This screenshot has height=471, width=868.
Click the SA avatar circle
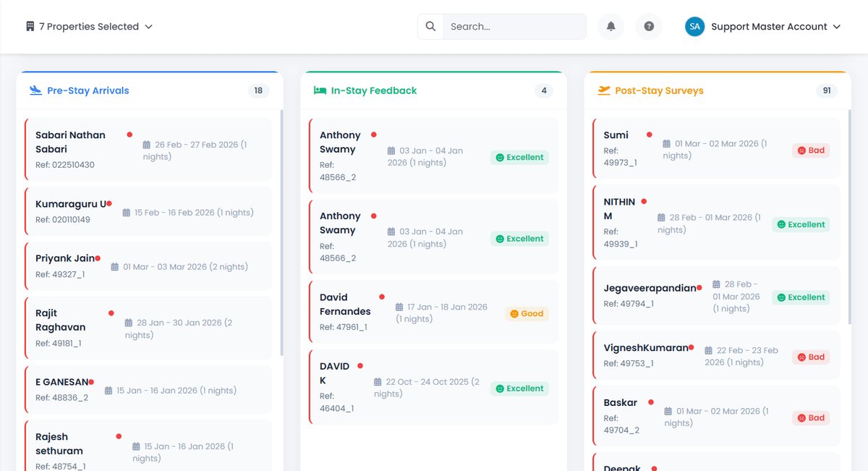pos(694,26)
